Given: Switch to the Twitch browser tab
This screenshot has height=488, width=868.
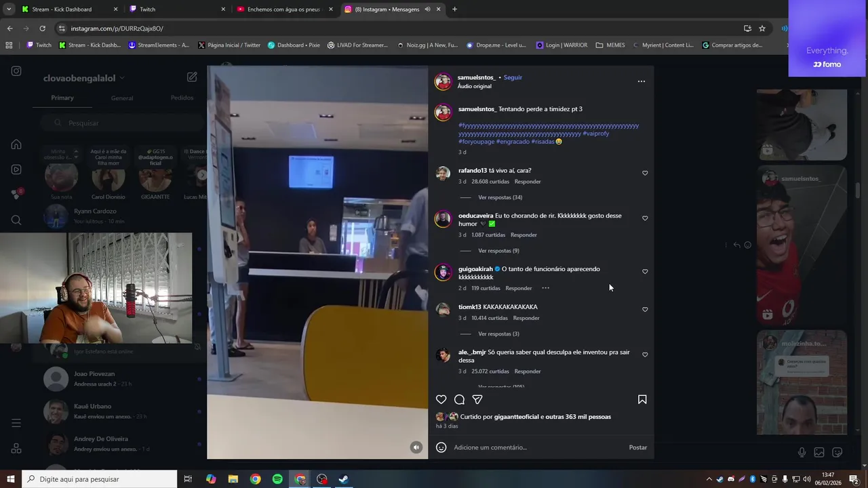Looking at the screenshot, I should point(178,9).
